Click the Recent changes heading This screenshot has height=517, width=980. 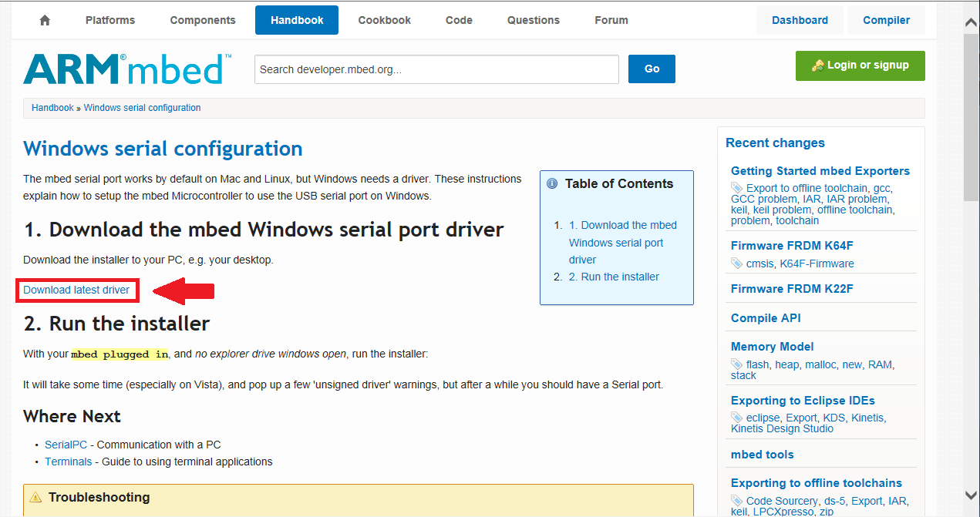(x=775, y=143)
